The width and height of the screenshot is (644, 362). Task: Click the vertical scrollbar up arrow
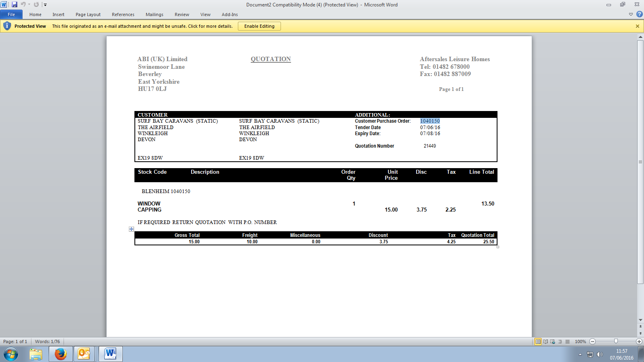point(640,37)
